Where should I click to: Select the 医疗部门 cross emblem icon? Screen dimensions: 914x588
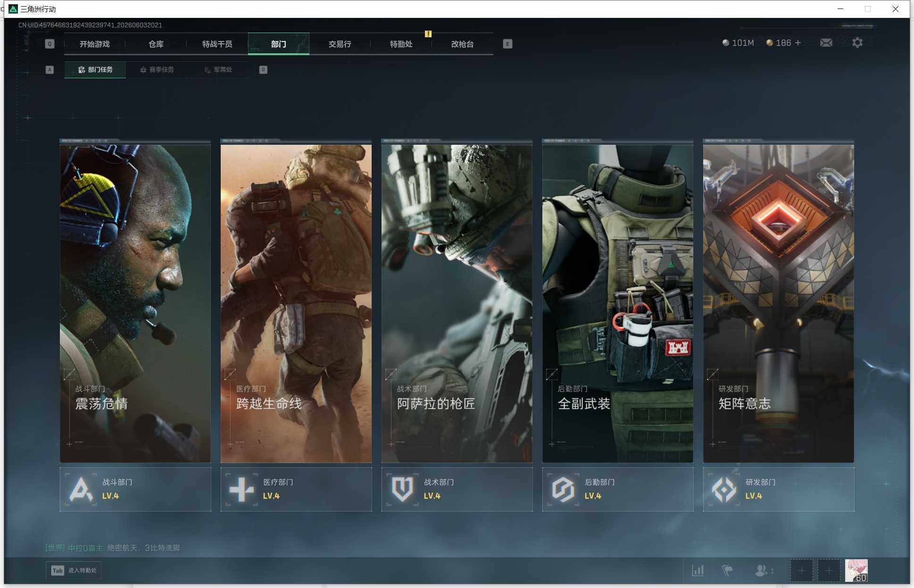(x=241, y=489)
